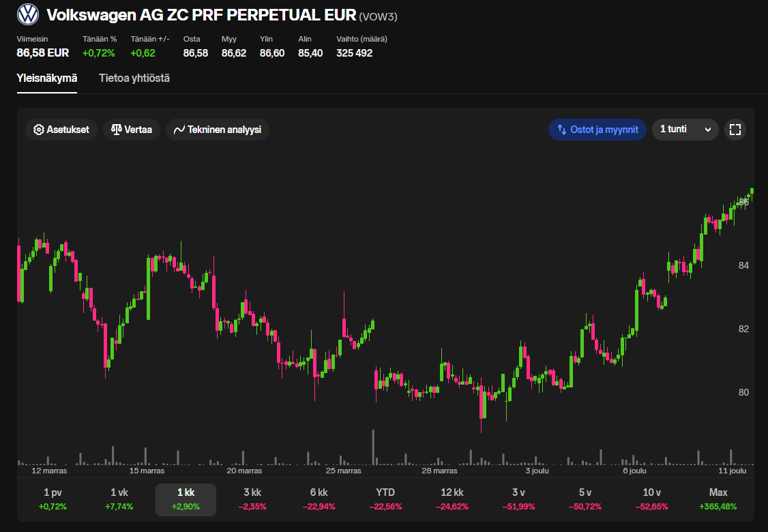Open chart settings via Asetukset gear
Screen dimensions: 768x532
point(39,130)
